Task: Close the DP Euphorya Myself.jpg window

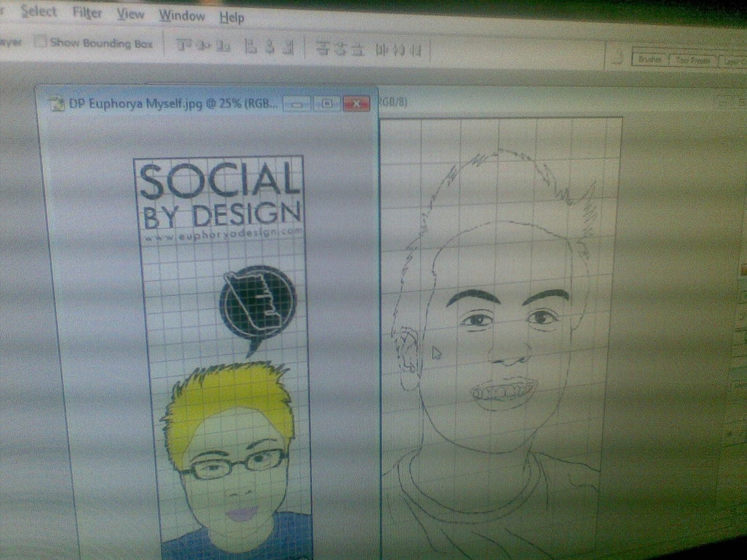Action: point(357,104)
